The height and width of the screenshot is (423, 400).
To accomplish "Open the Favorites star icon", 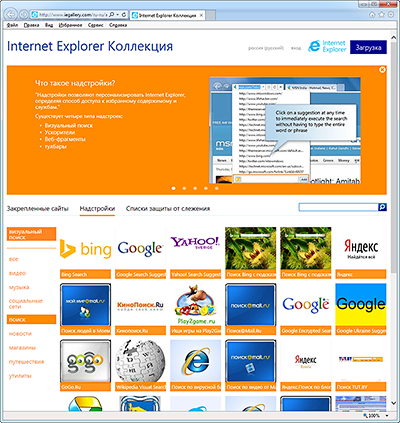I will (381, 15).
